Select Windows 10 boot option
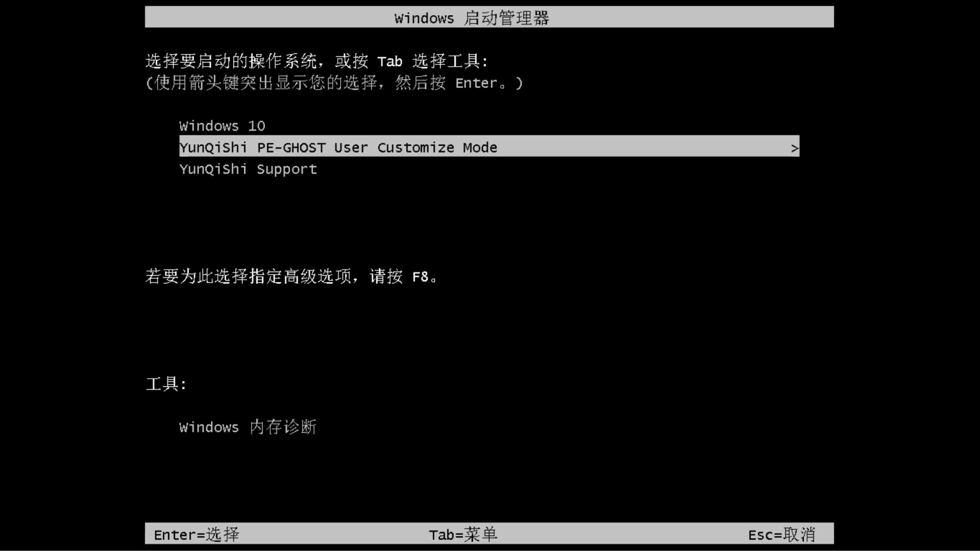This screenshot has width=980, height=551. [222, 126]
